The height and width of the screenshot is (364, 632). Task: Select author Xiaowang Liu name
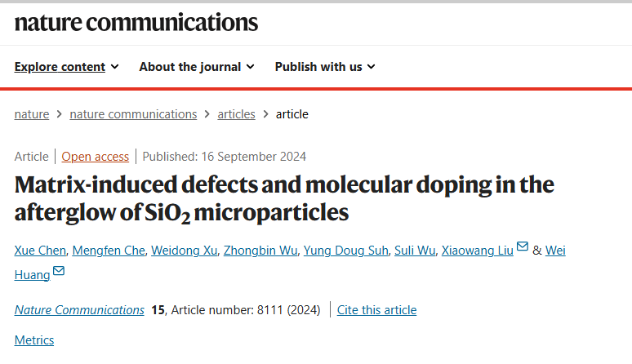coord(478,251)
